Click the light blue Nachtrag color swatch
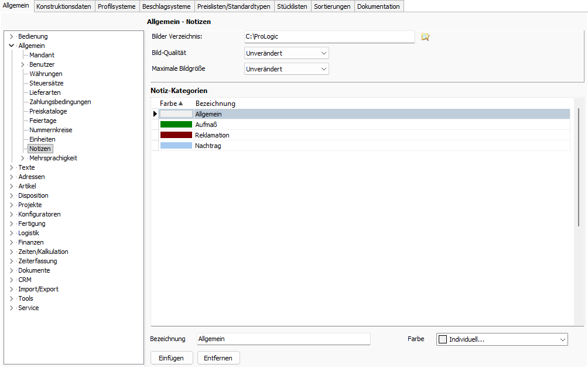Screen dimensions: 588x368 (x=176, y=146)
